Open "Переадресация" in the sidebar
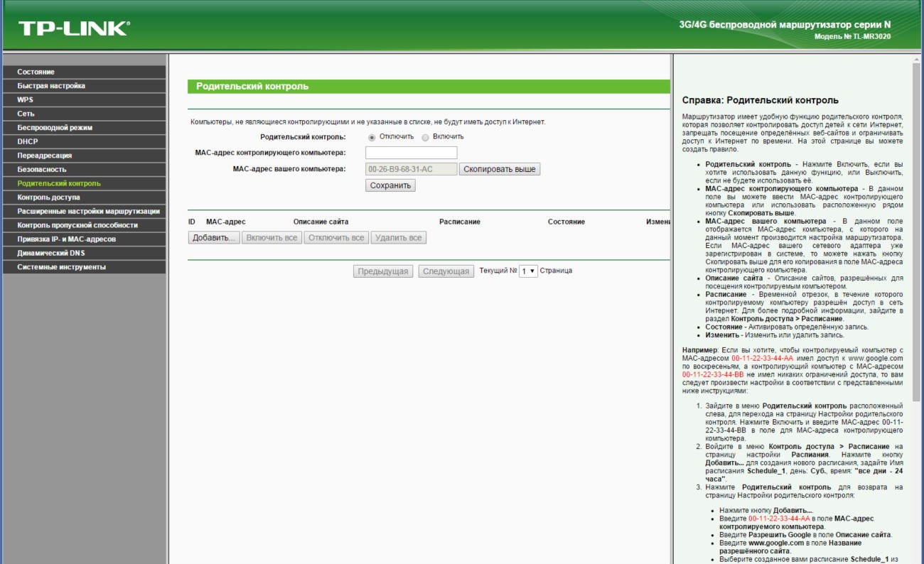Screen dimensions: 924x564 click(x=44, y=156)
